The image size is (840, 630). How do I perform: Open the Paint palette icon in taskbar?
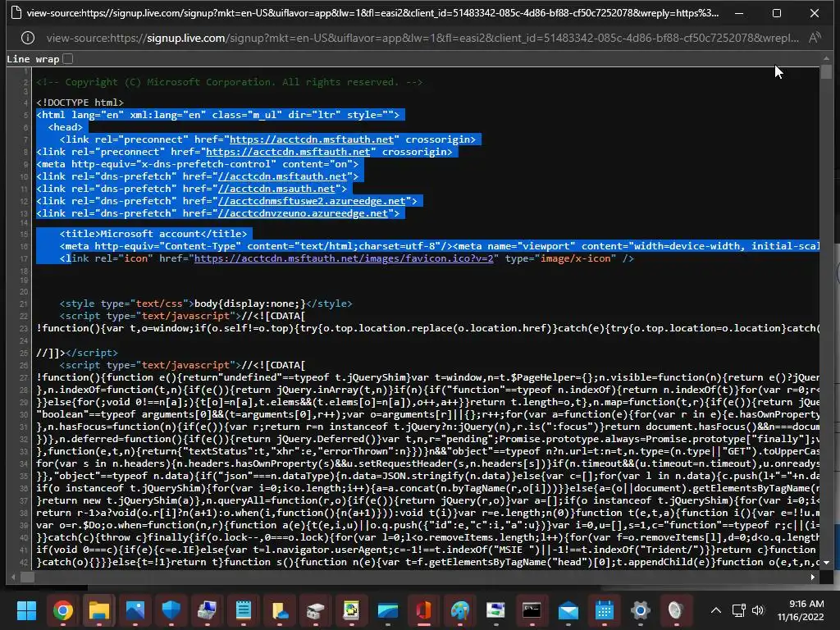(x=459, y=609)
